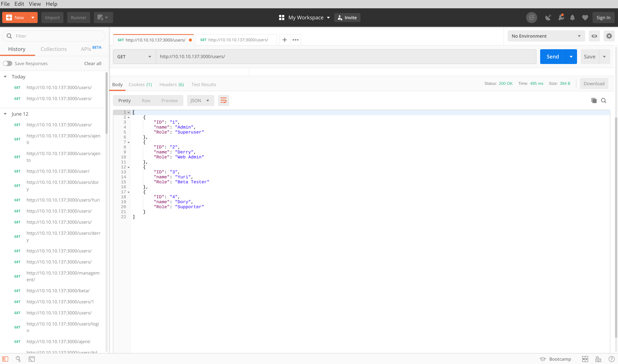
Task: Click the Download response button
Action: pyautogui.click(x=594, y=84)
